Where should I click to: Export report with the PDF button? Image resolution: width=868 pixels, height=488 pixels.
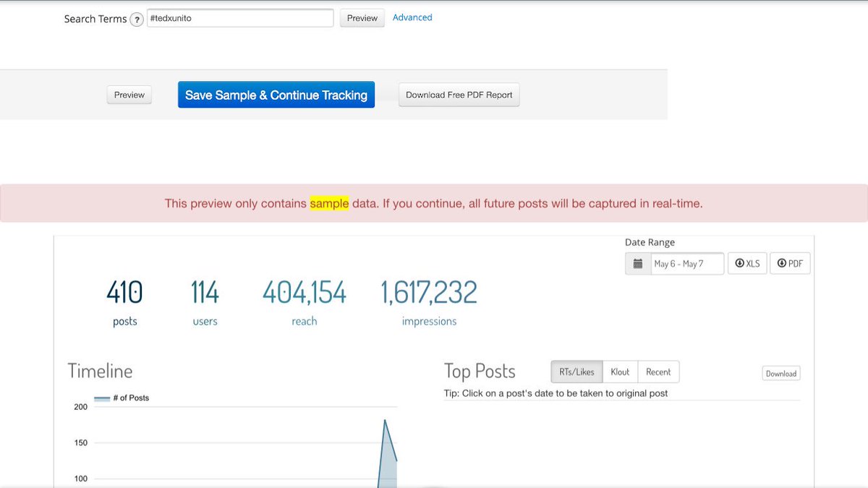click(790, 264)
